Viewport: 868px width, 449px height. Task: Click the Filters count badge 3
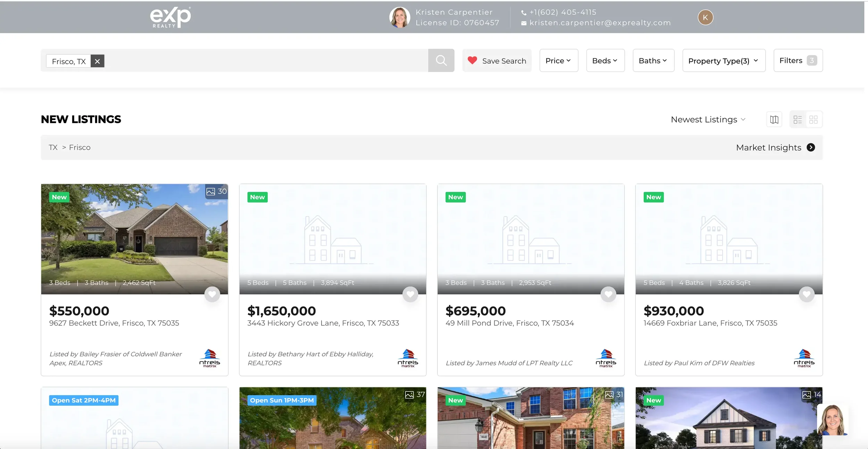point(812,61)
